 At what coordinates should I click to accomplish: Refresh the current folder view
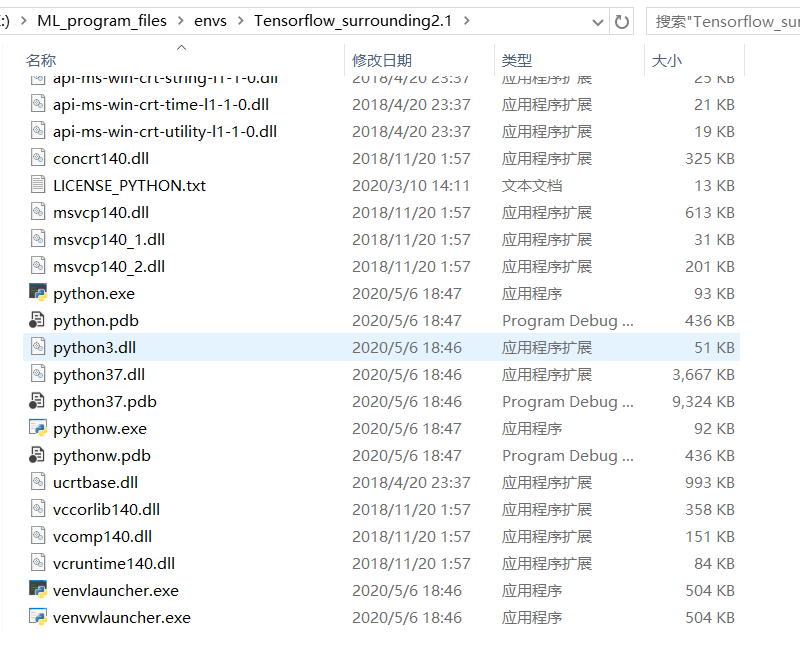click(621, 21)
